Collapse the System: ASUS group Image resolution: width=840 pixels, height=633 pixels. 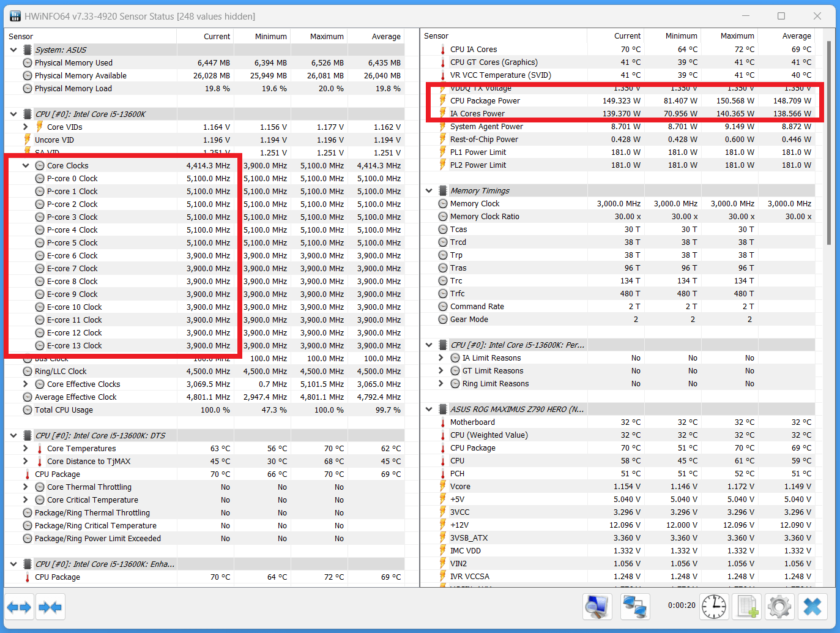[x=13, y=50]
